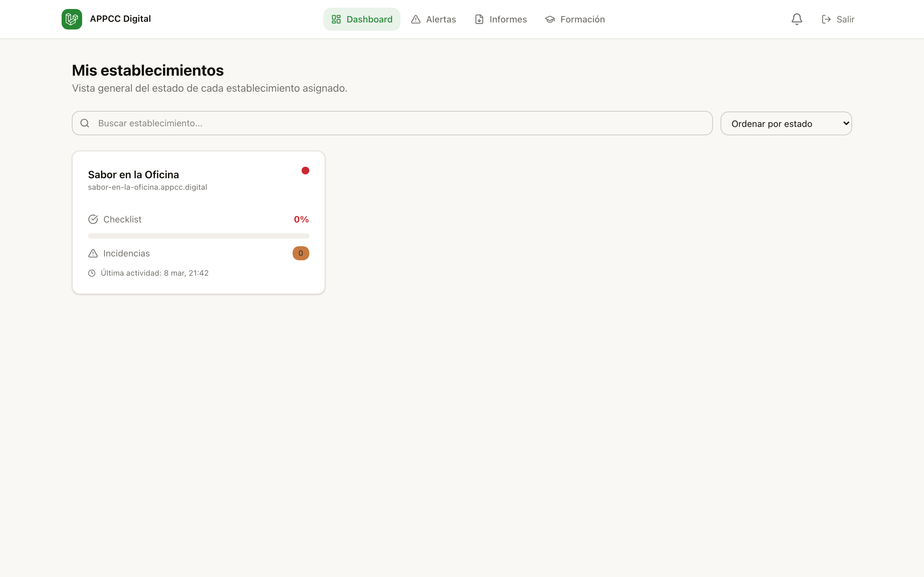Click the APPCC Digital green logo icon
Image resolution: width=924 pixels, height=577 pixels.
click(72, 19)
